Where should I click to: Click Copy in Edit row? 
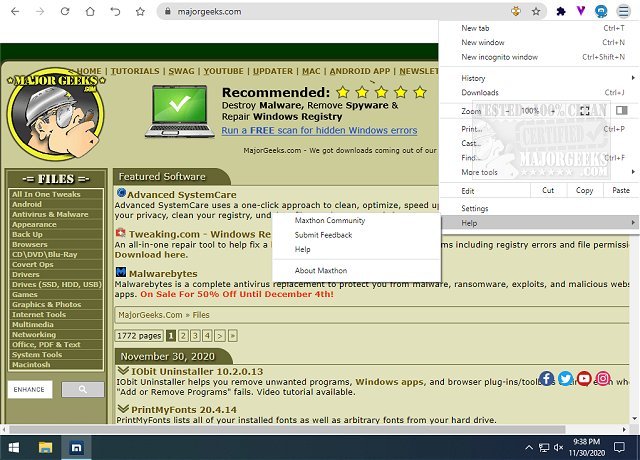click(584, 190)
